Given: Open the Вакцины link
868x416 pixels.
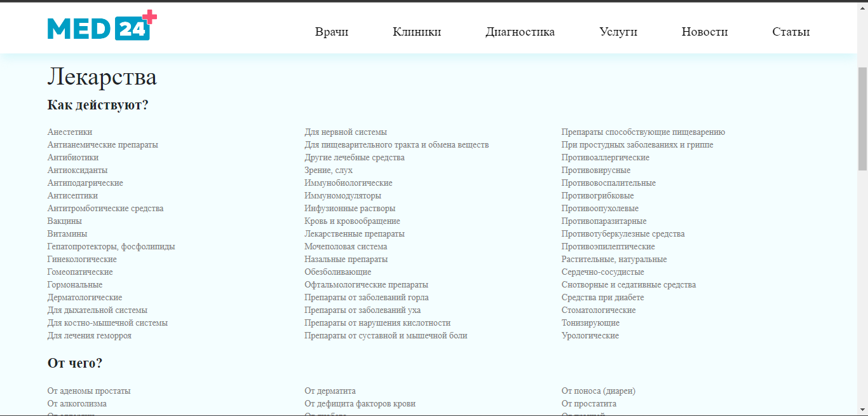Looking at the screenshot, I should tap(65, 221).
